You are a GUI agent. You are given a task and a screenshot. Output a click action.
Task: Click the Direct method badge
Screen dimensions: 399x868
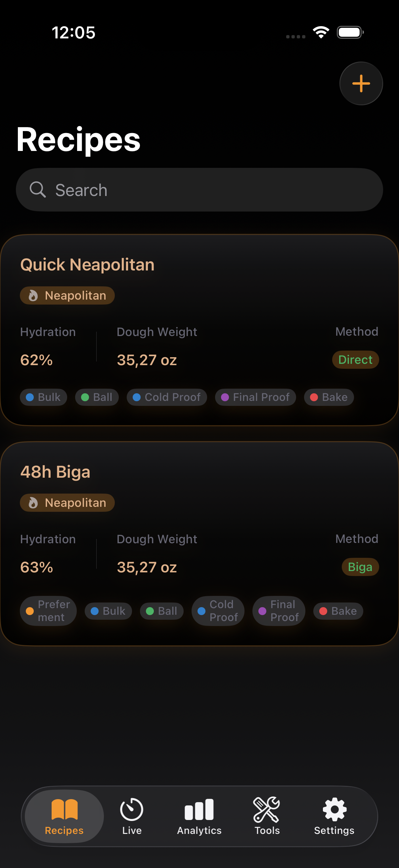(355, 360)
